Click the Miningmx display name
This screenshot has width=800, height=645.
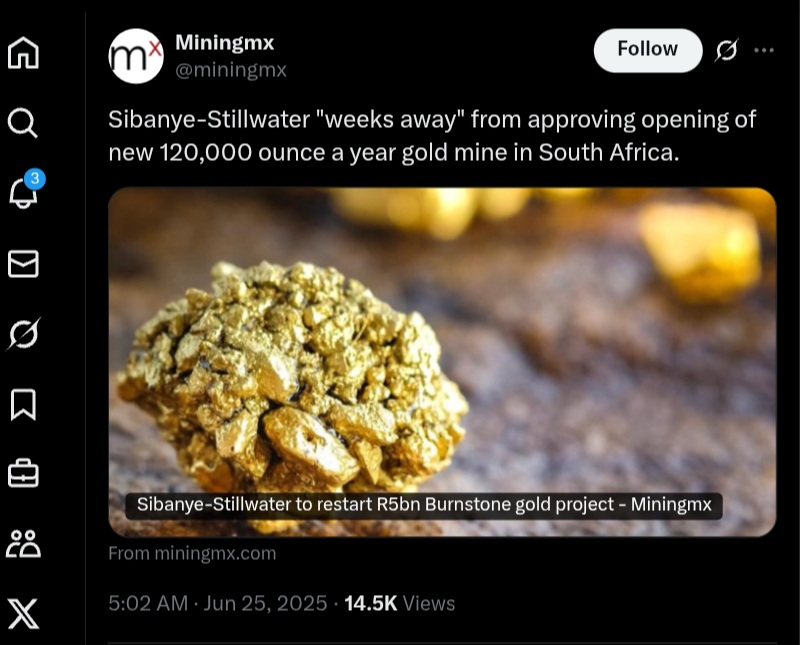point(224,43)
